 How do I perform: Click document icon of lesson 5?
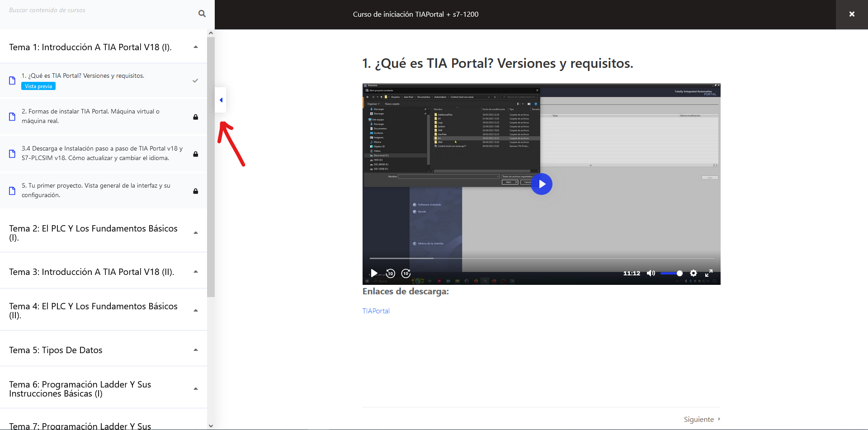point(12,191)
